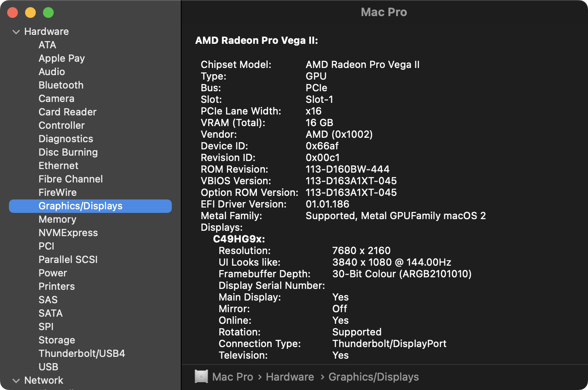Click Mac Pro in the path bar

(x=233, y=377)
